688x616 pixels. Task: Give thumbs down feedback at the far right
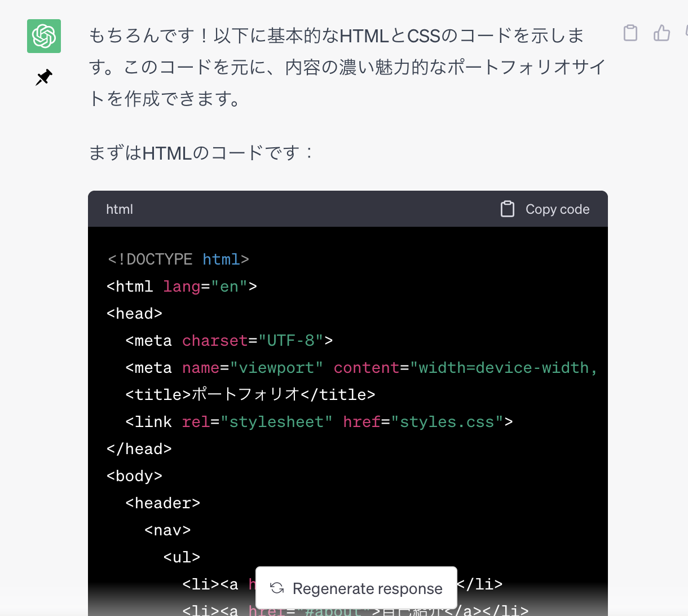click(x=685, y=33)
